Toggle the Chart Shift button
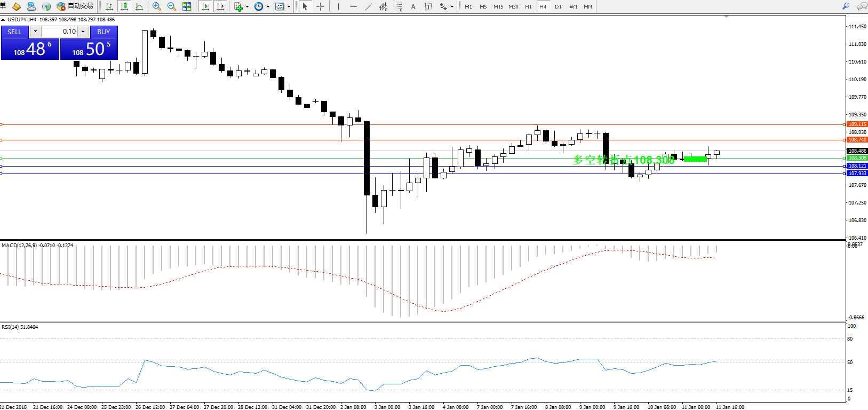 [220, 6]
